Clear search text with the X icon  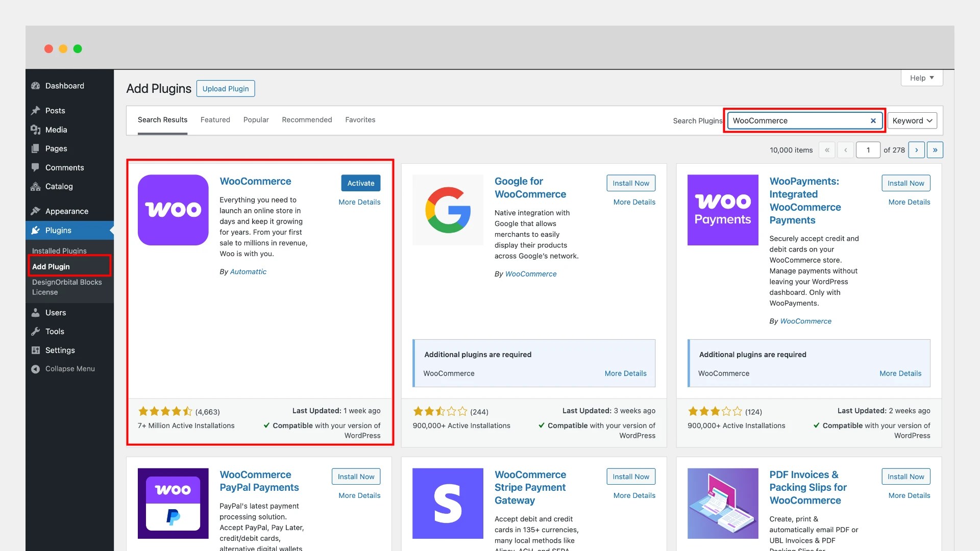pyautogui.click(x=873, y=121)
